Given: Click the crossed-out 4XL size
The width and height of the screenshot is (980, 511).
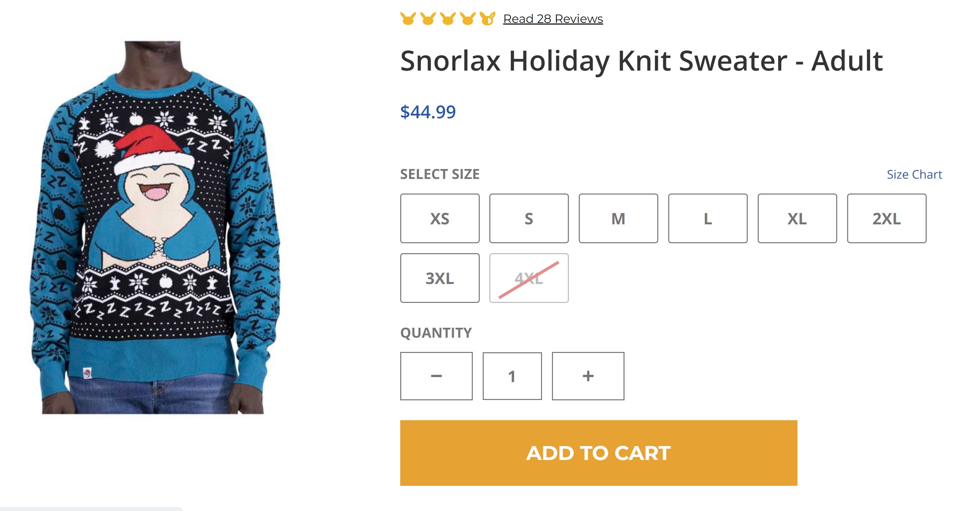Looking at the screenshot, I should click(x=529, y=278).
